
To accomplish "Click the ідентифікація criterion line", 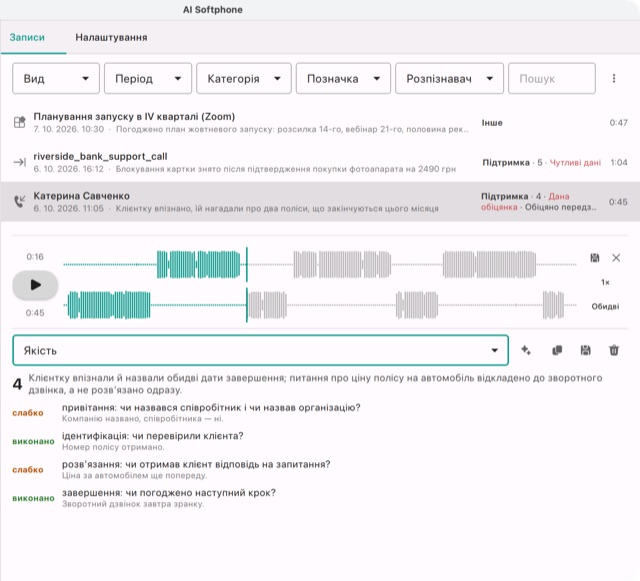I will pos(153,436).
